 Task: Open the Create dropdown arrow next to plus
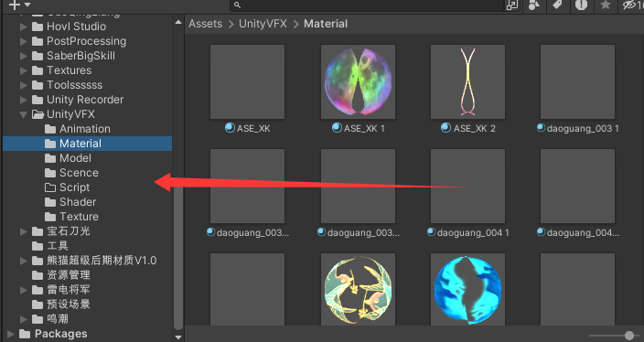tap(27, 5)
